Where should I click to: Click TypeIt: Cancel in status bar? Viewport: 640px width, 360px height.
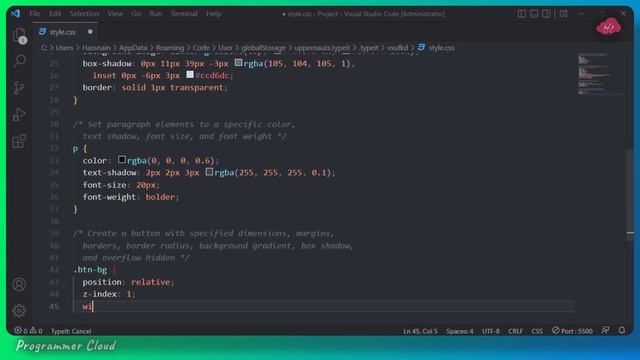[71, 331]
